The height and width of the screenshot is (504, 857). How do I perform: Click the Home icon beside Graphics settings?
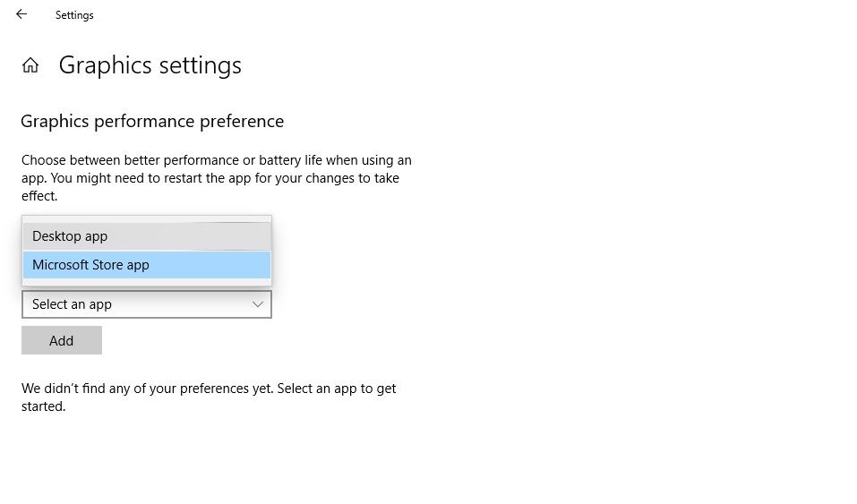pos(30,65)
